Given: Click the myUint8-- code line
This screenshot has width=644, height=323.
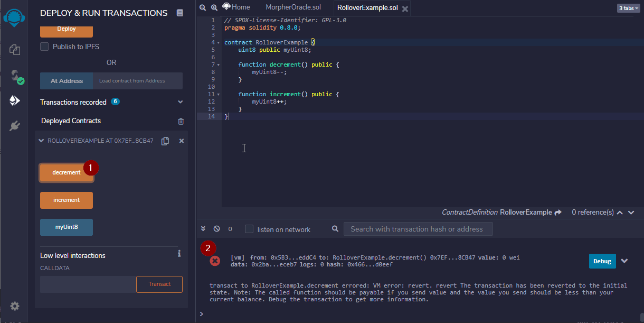Looking at the screenshot, I should 269,72.
